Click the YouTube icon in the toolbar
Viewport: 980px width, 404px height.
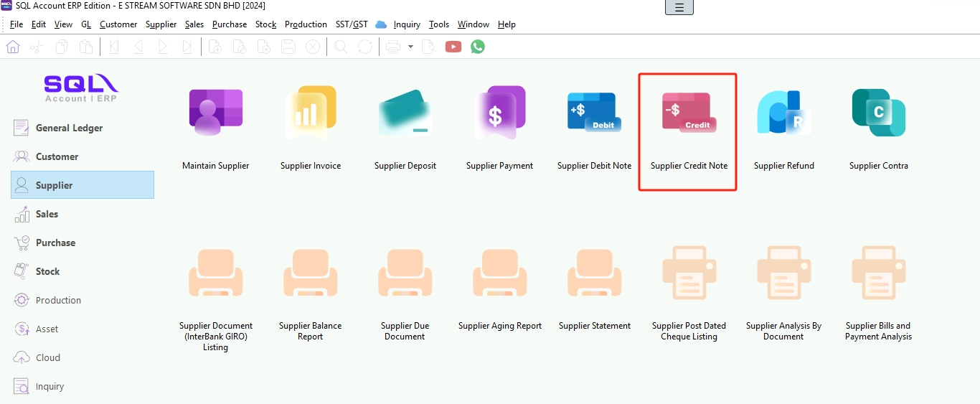pyautogui.click(x=453, y=47)
